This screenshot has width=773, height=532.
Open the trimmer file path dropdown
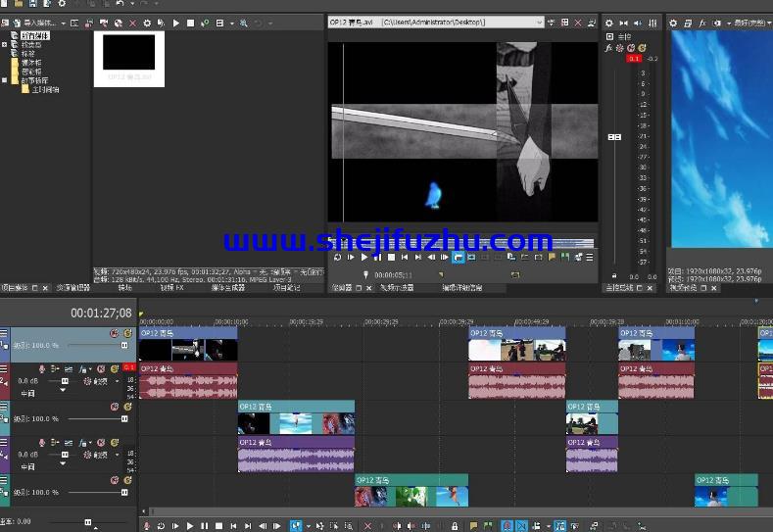[x=539, y=23]
